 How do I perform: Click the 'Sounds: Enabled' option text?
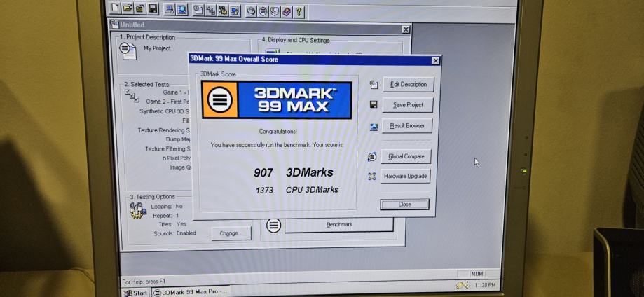click(x=174, y=233)
